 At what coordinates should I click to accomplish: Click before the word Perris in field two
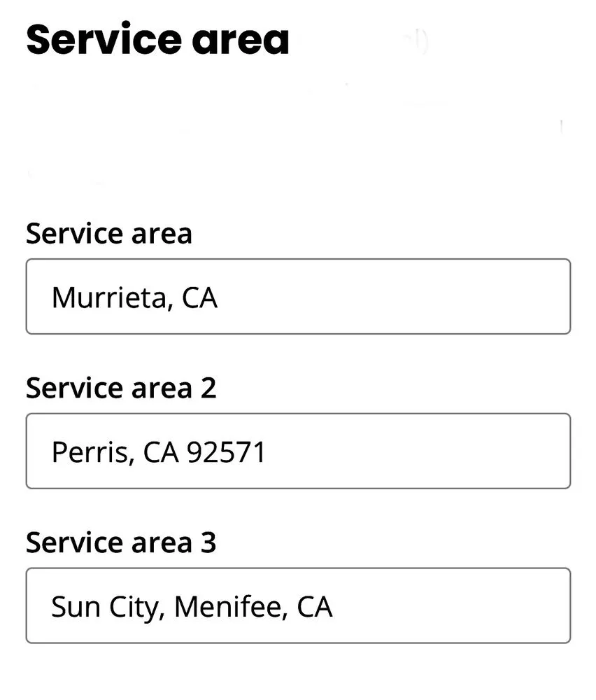50,451
